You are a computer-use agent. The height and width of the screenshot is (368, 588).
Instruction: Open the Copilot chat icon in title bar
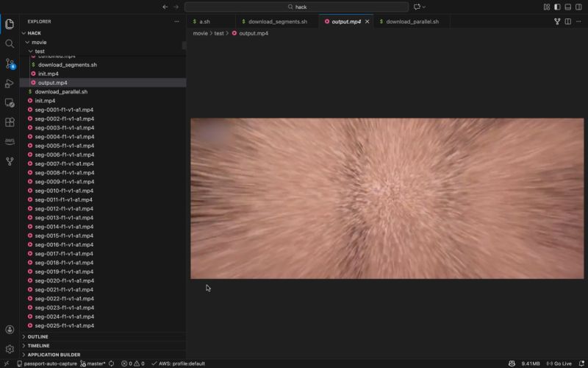point(417,7)
